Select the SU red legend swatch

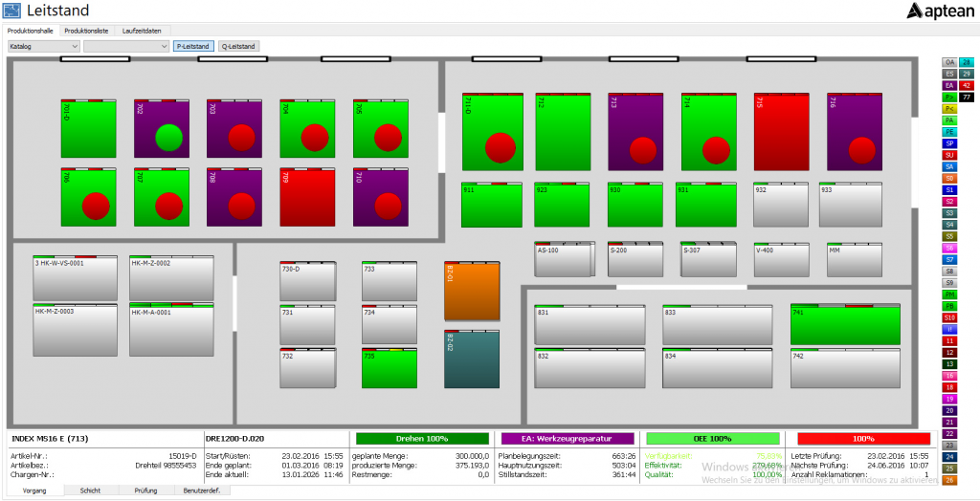pyautogui.click(x=949, y=154)
